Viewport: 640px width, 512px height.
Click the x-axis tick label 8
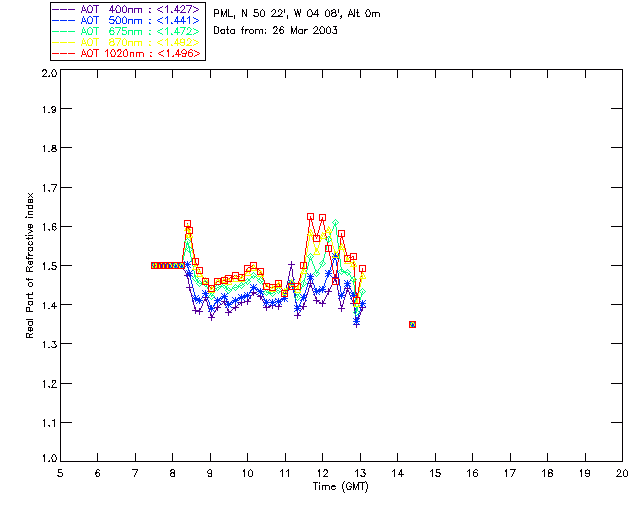click(x=173, y=474)
